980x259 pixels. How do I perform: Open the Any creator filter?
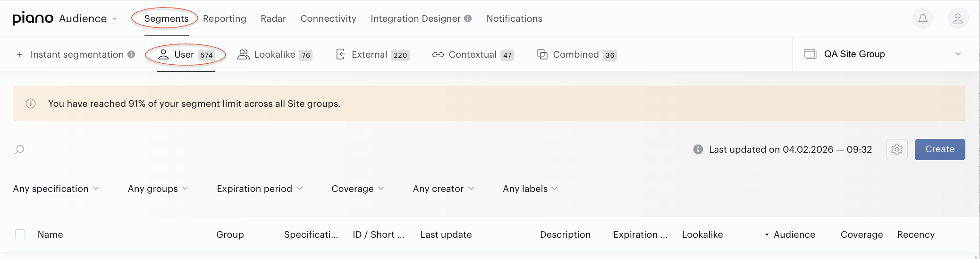[443, 189]
